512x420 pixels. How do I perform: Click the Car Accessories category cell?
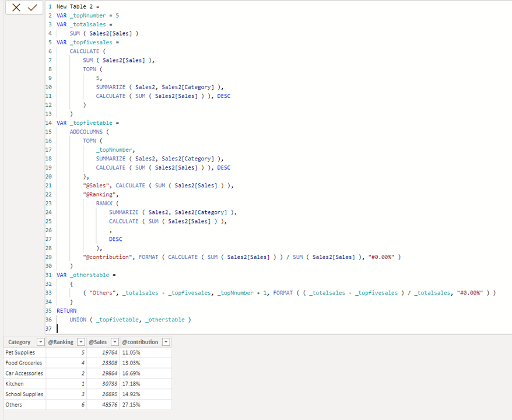point(24,373)
